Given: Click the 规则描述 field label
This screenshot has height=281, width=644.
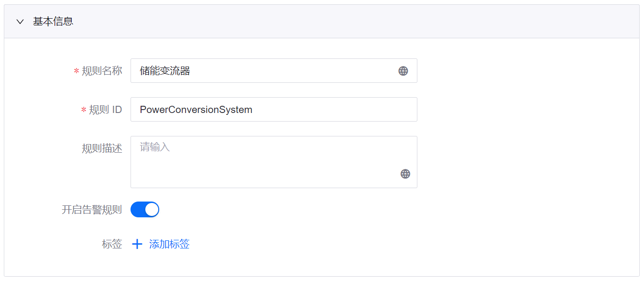Looking at the screenshot, I should pyautogui.click(x=102, y=148).
